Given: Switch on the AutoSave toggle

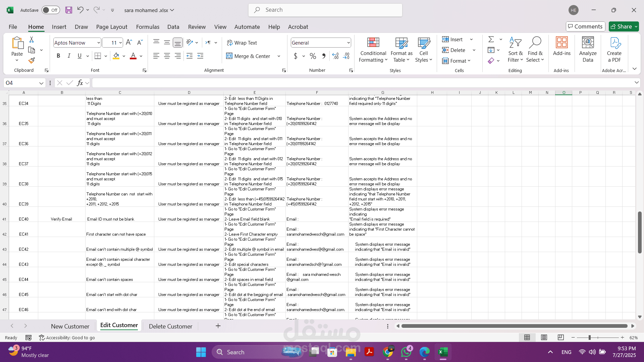Looking at the screenshot, I should coord(50,10).
